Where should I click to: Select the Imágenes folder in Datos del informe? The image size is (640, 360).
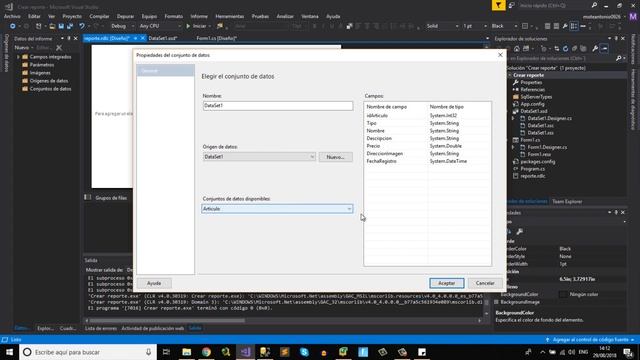(40, 73)
